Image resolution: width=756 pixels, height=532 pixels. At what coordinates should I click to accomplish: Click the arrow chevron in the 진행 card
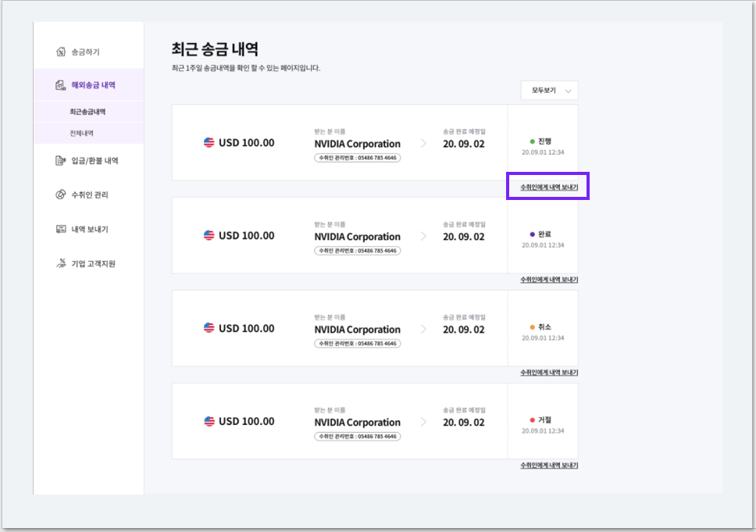(x=423, y=143)
